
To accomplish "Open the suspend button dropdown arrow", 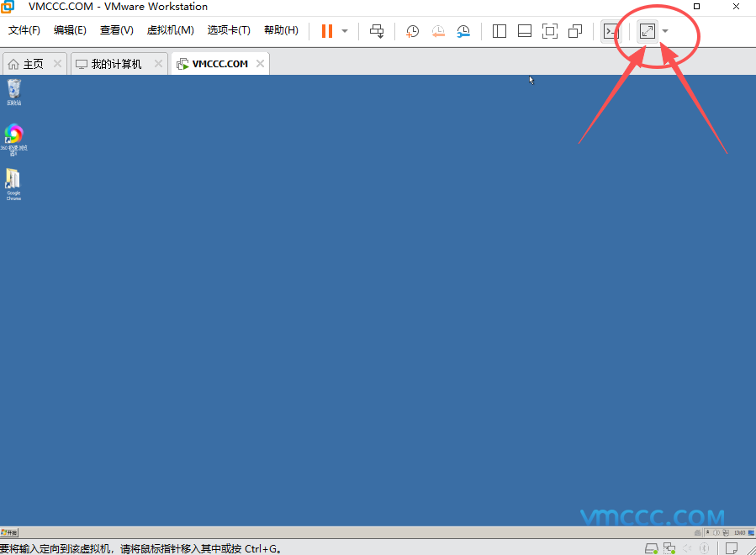I will coord(343,31).
